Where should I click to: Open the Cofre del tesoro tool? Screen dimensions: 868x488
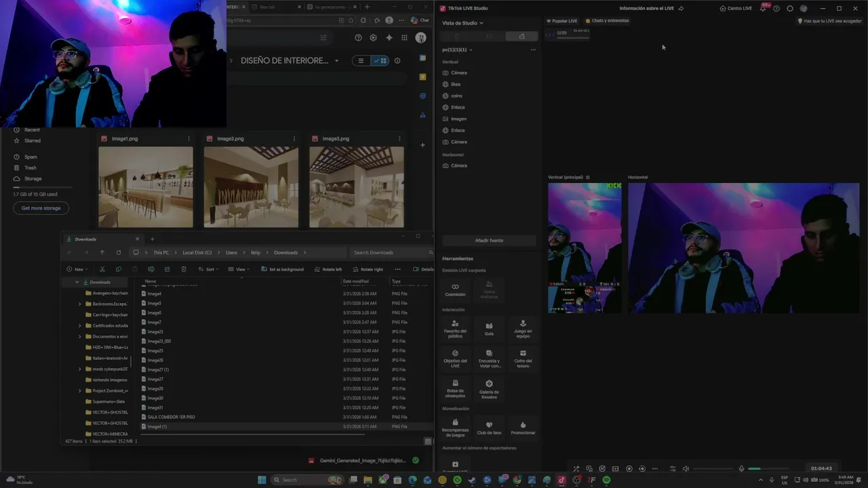click(523, 358)
